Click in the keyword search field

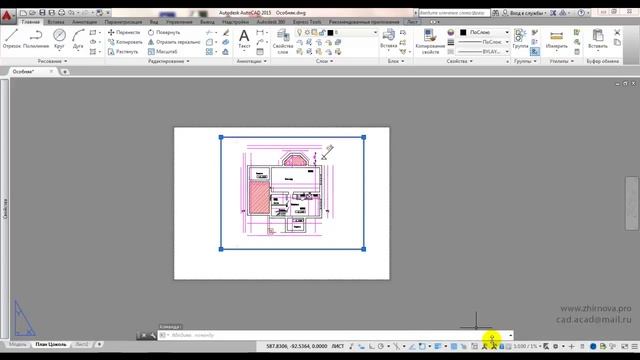454,13
